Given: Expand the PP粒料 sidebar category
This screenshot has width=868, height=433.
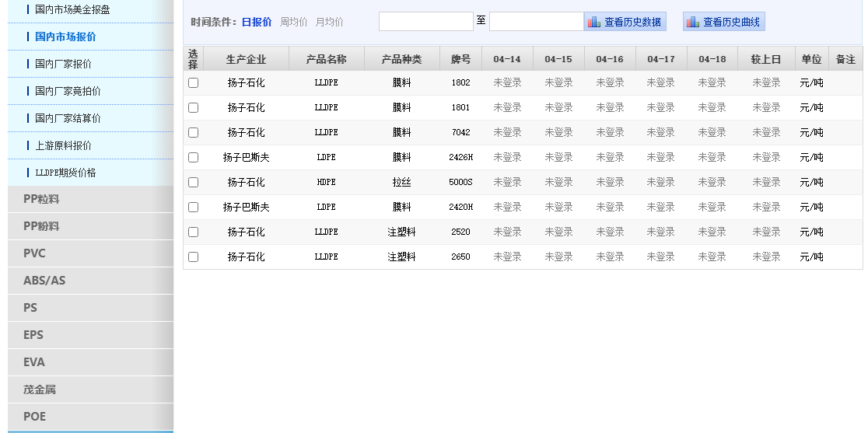Looking at the screenshot, I should click(41, 199).
